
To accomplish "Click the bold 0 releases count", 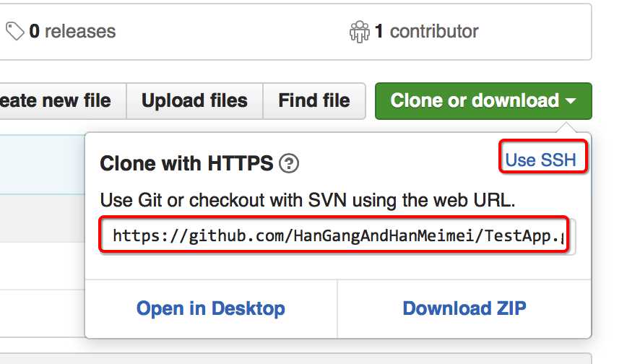I will pos(34,32).
